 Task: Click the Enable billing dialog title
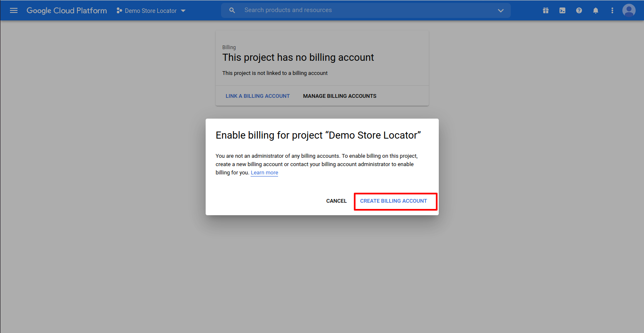[x=318, y=135]
